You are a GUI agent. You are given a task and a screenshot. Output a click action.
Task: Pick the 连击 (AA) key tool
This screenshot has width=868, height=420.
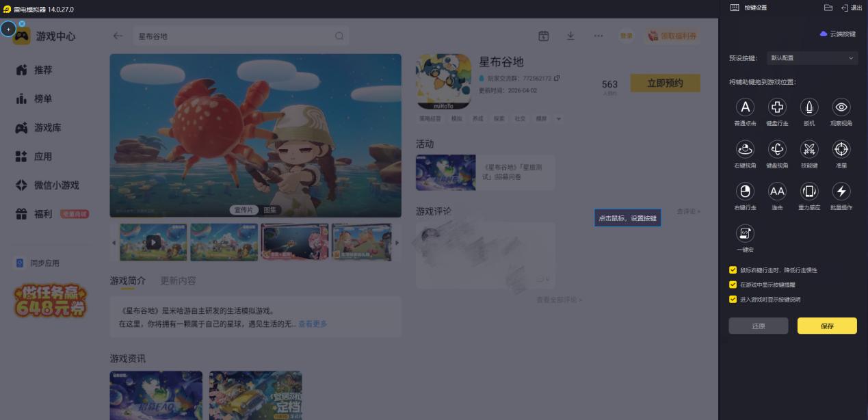(777, 191)
